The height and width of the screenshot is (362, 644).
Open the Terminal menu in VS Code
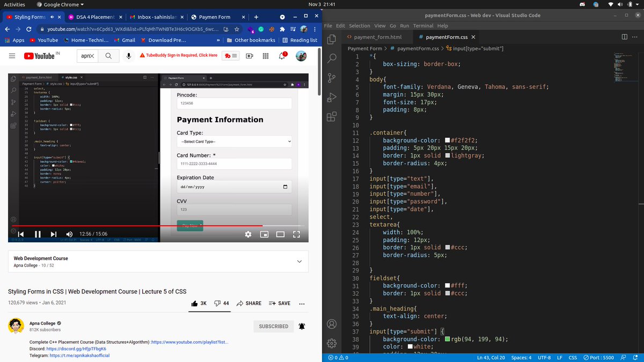(423, 26)
